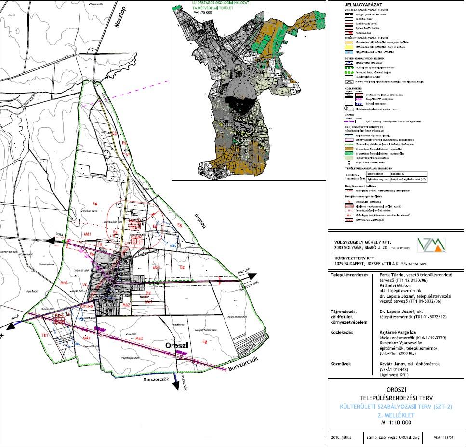Click the purple 120 kV power line symbol

click(349, 121)
